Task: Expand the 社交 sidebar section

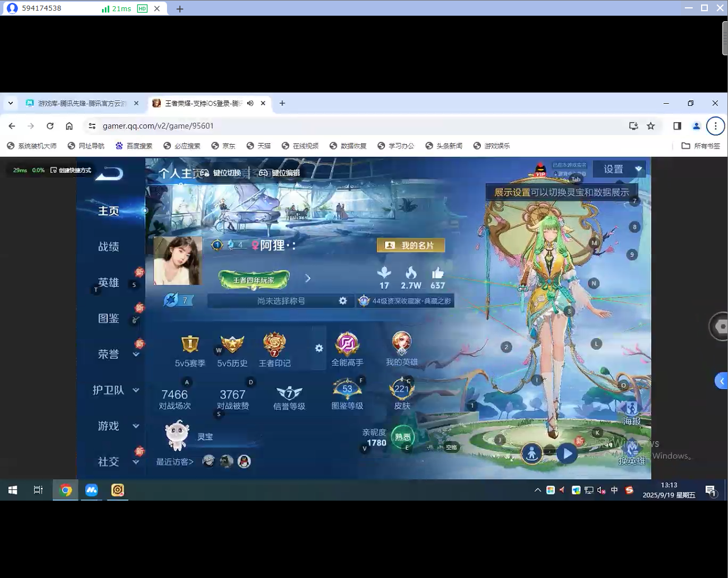Action: click(136, 462)
